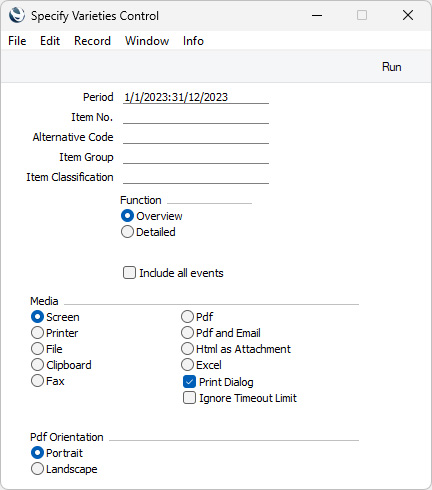Click the Period input field
Image resolution: width=432 pixels, height=490 pixels.
pos(196,97)
